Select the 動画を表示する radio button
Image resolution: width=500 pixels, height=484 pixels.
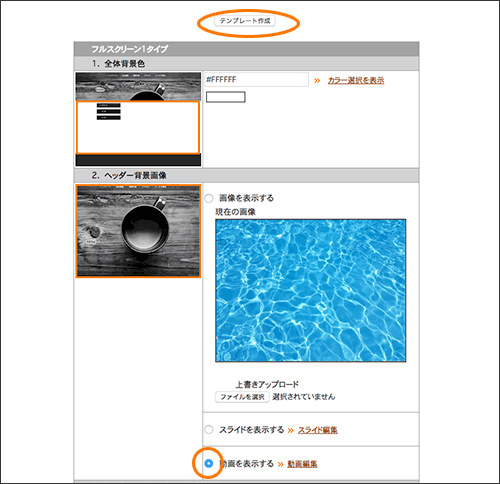point(209,463)
